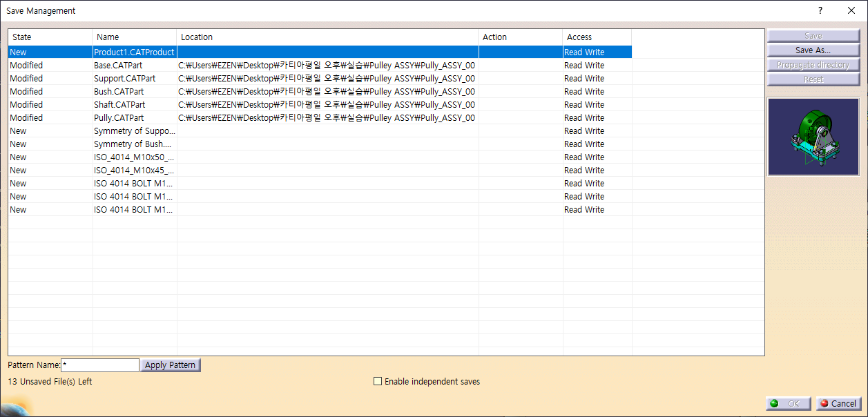Click the pulley assembly preview thumbnail
868x417 pixels.
[x=813, y=136]
